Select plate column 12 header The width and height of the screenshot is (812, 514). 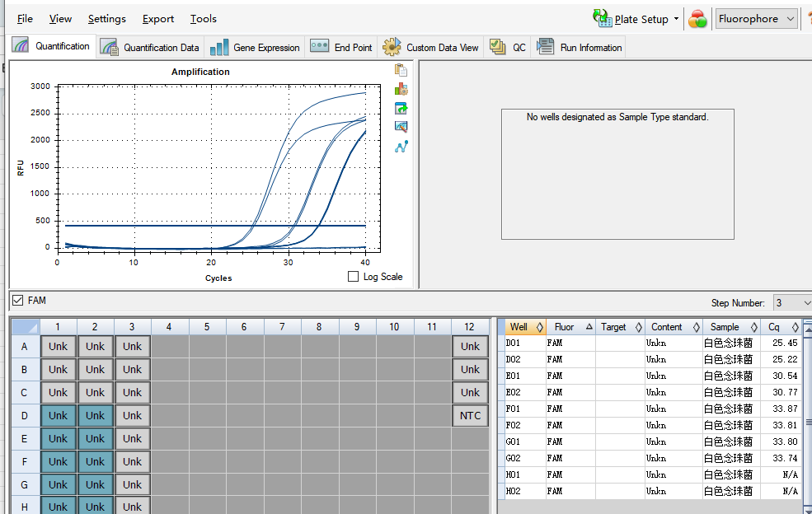coord(470,327)
